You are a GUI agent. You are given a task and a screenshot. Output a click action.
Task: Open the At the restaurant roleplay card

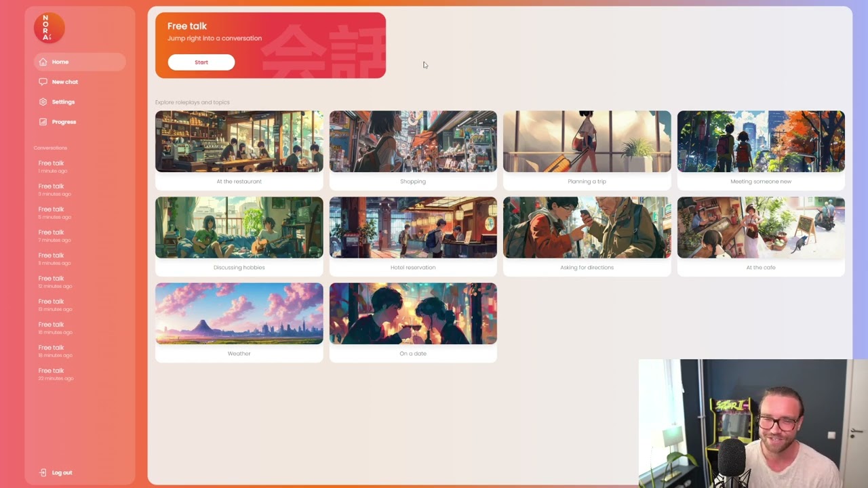[239, 149]
